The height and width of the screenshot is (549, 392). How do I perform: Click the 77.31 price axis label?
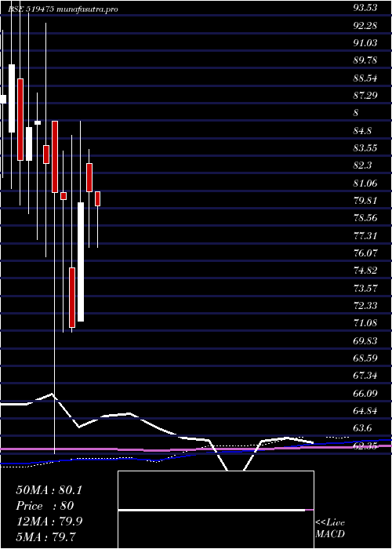coord(365,235)
